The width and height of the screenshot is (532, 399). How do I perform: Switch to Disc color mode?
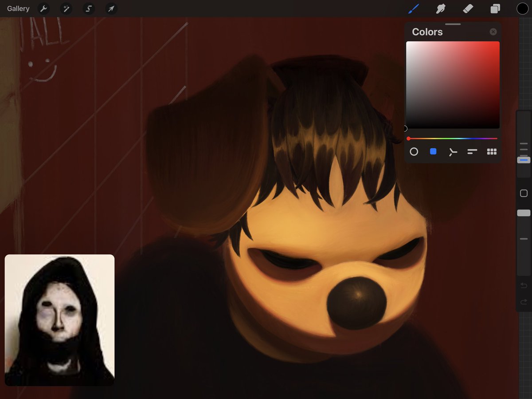[414, 151]
